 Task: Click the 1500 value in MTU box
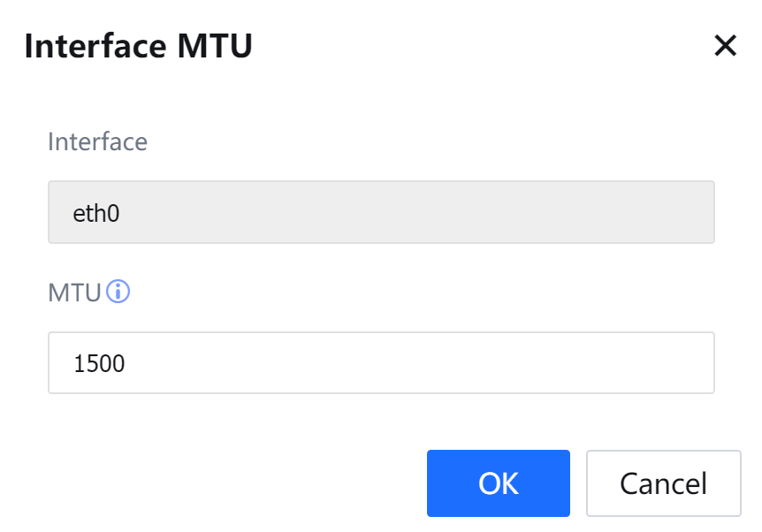[x=100, y=363]
